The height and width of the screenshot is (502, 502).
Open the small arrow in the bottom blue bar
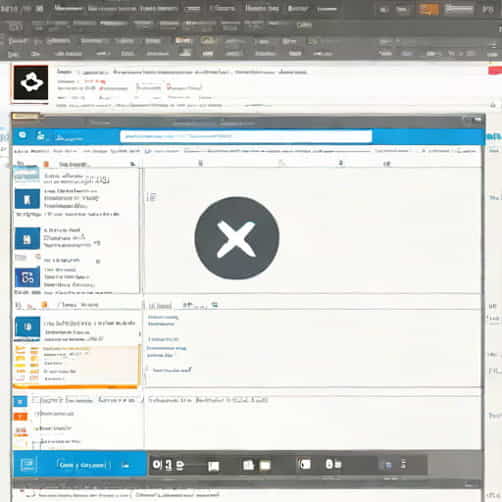point(126,465)
